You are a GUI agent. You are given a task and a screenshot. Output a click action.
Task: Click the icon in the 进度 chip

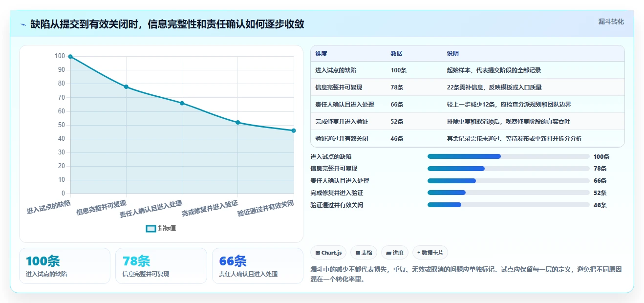coord(388,253)
